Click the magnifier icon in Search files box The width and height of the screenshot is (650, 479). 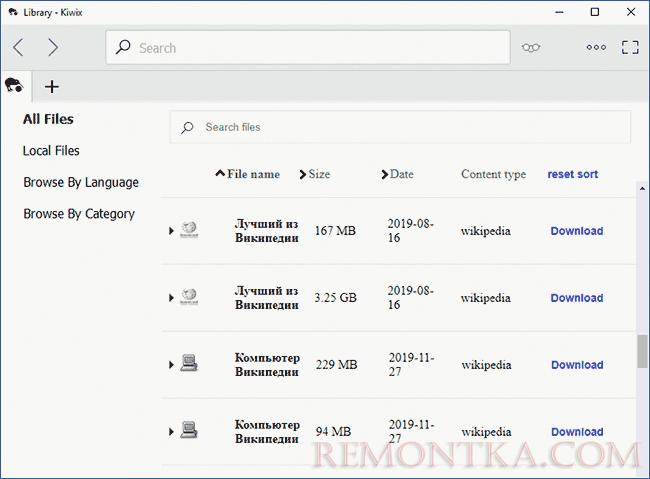coord(187,128)
